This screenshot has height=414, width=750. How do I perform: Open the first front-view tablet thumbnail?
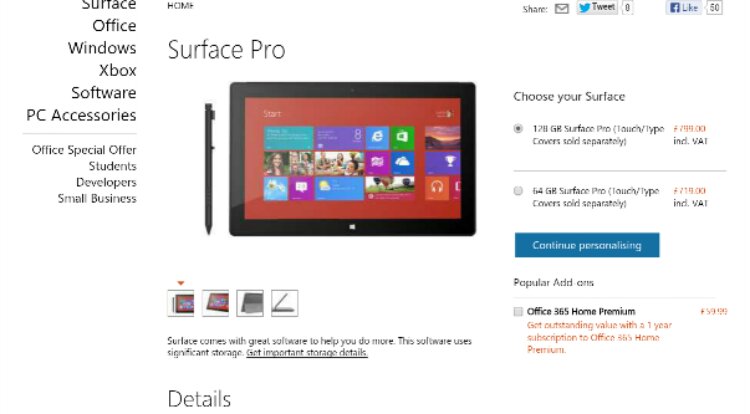coord(181,303)
